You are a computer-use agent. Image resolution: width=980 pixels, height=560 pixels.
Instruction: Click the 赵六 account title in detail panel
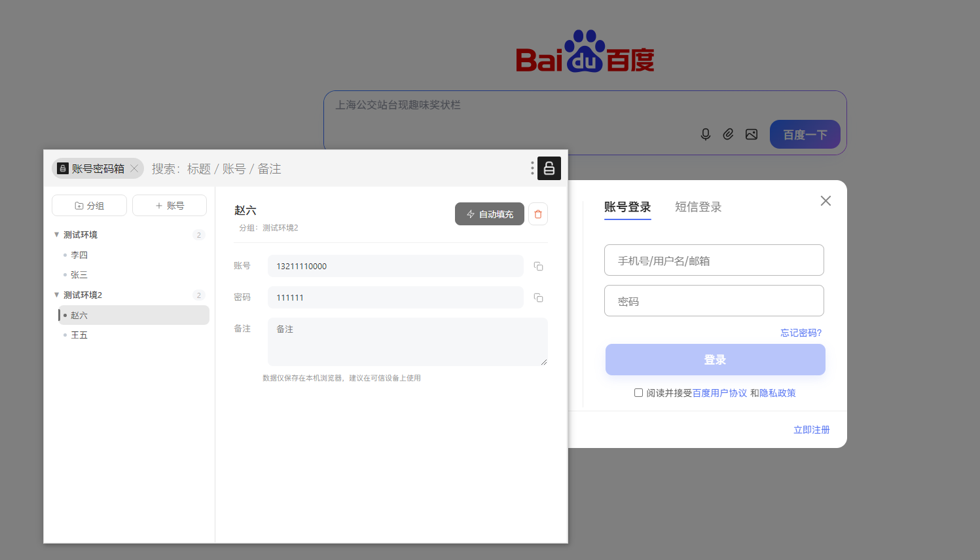(245, 210)
